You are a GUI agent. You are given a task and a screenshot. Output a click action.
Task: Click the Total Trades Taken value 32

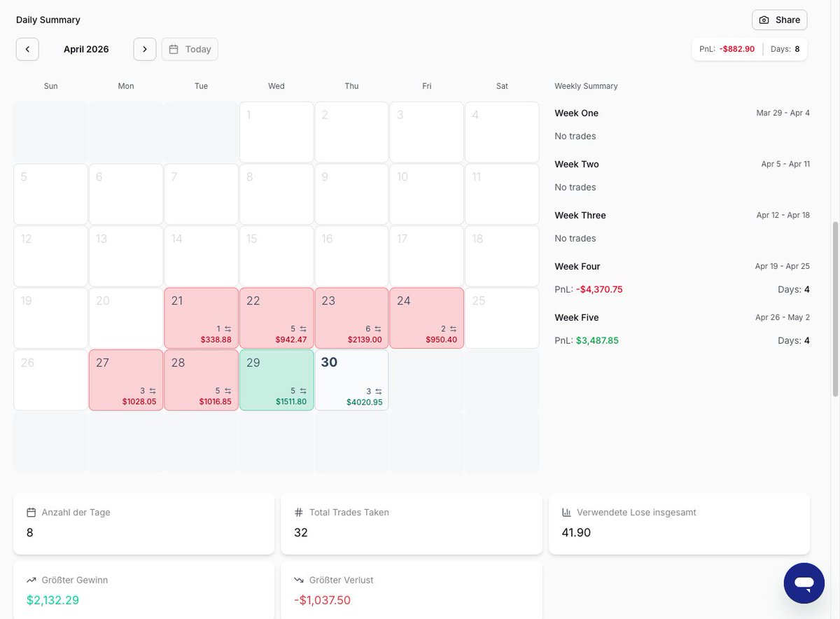pos(301,532)
